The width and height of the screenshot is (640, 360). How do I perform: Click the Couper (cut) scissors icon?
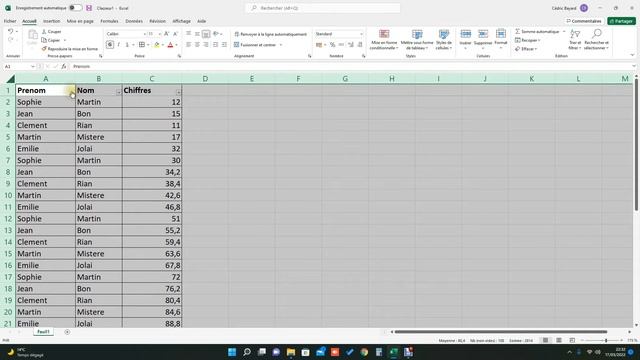point(44,31)
